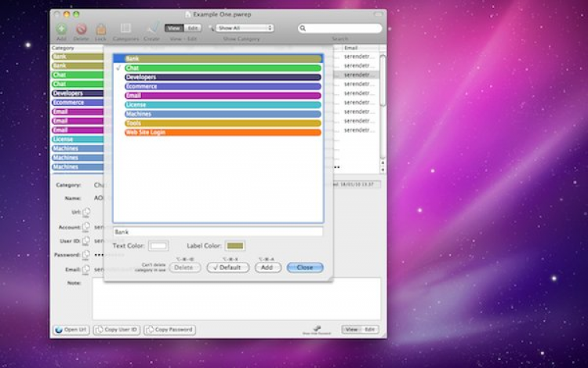
Task: Set selected category as Default
Action: click(x=227, y=268)
